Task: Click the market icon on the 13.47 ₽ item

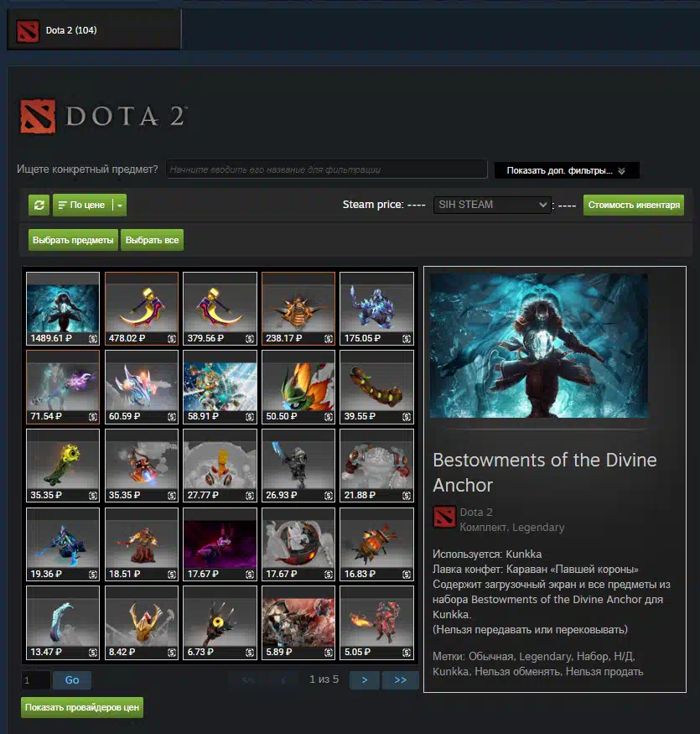Action: [x=93, y=652]
